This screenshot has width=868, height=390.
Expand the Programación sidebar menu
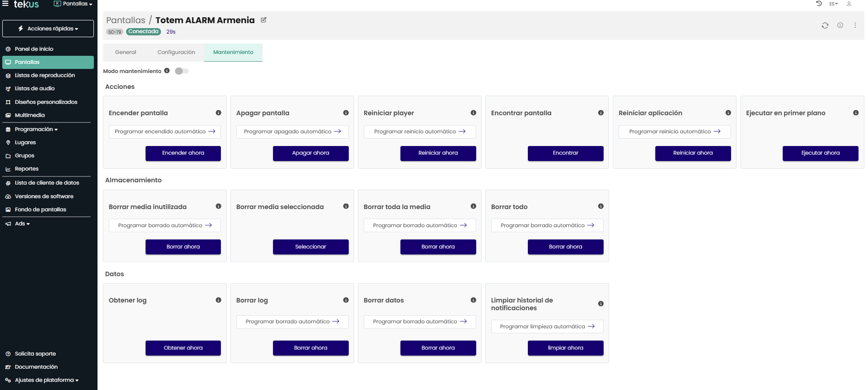coord(36,129)
